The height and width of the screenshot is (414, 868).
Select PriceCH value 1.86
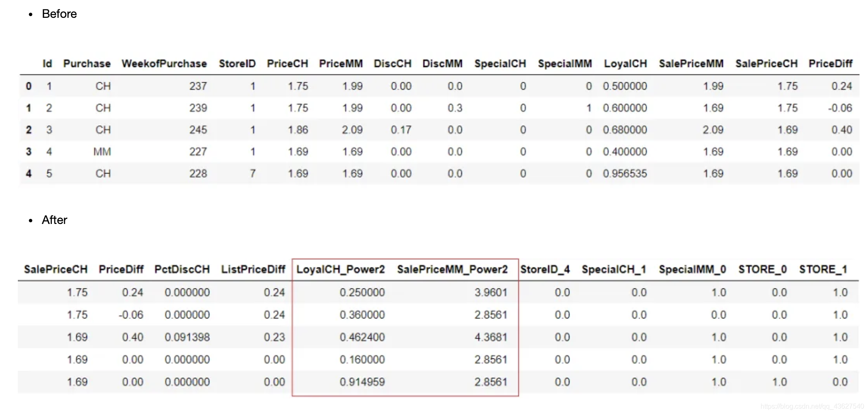click(298, 130)
